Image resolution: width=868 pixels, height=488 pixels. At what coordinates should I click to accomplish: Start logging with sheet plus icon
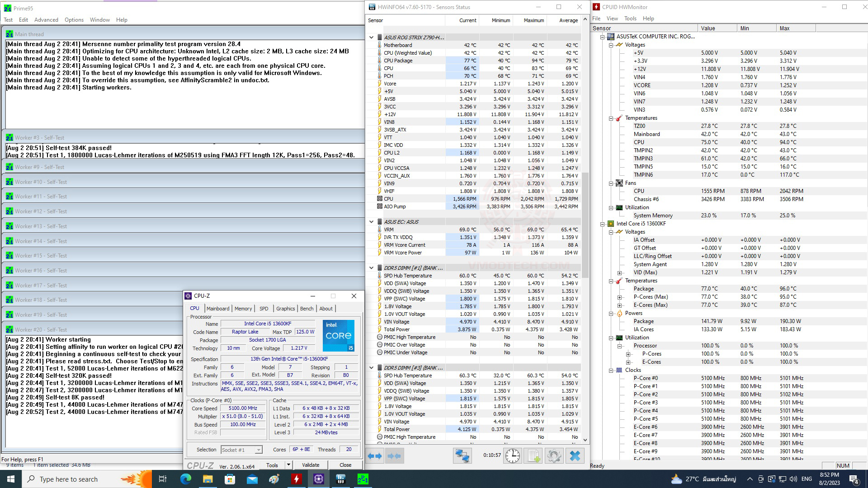point(534,456)
